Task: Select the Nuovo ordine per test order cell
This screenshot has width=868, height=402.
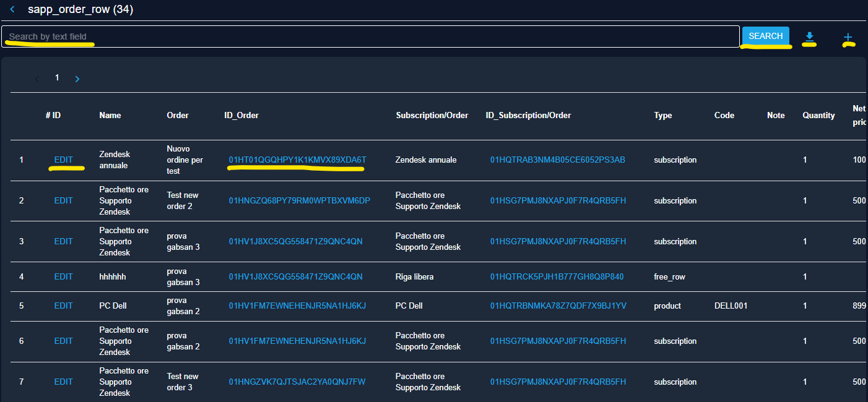Action: pyautogui.click(x=184, y=160)
